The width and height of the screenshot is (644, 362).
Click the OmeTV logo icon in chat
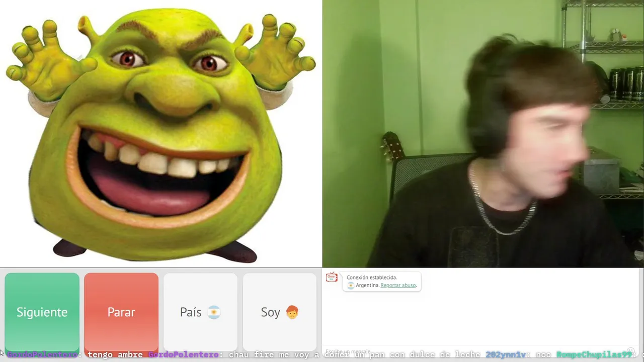[332, 277]
